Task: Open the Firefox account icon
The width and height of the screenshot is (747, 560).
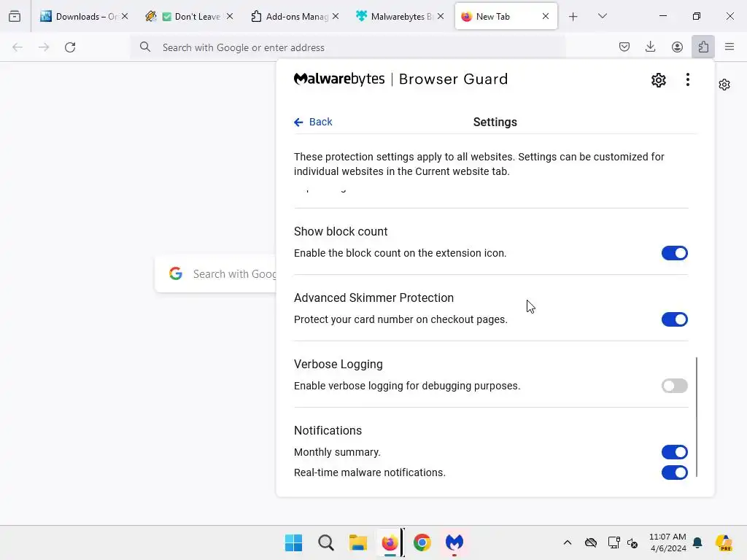Action: coord(677,47)
